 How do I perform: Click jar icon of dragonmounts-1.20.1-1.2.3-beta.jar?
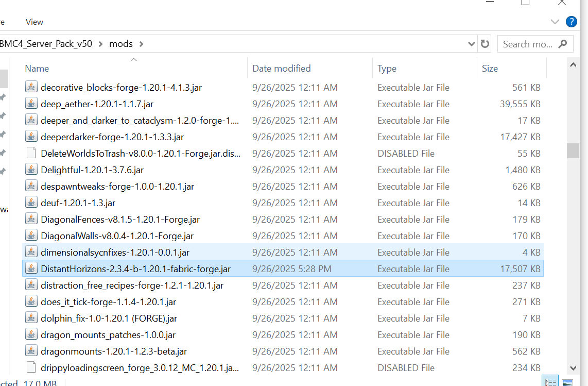coord(31,351)
